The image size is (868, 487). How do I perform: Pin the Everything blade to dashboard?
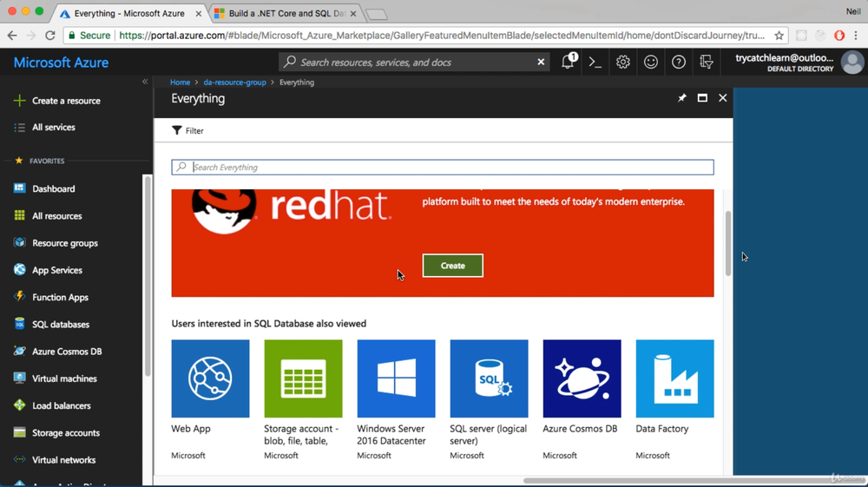click(682, 98)
